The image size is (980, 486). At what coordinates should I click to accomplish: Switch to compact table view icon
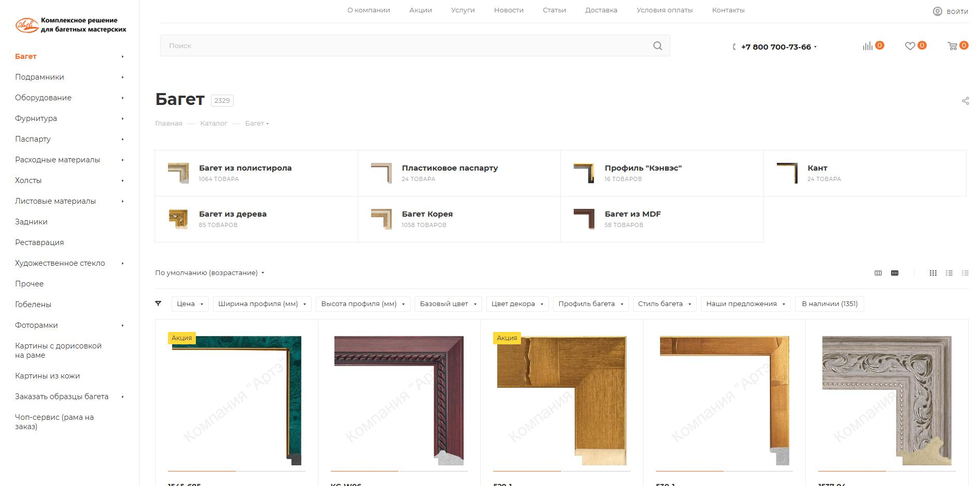pyautogui.click(x=965, y=273)
